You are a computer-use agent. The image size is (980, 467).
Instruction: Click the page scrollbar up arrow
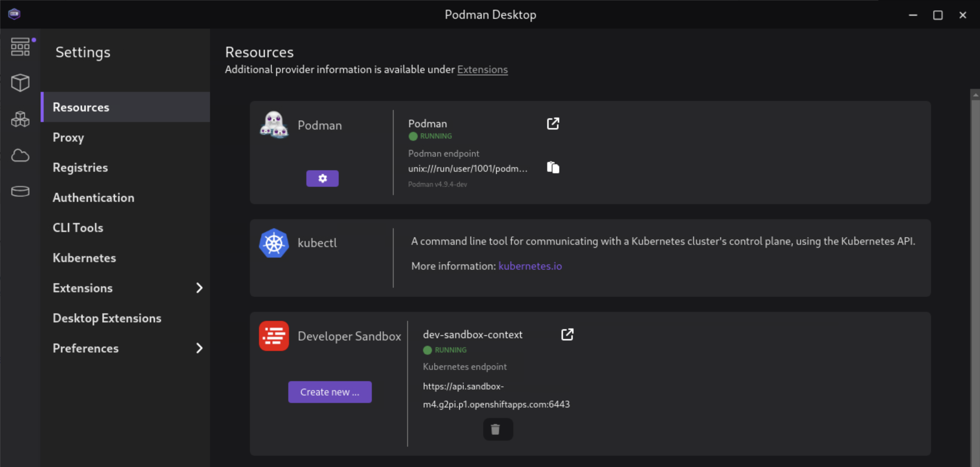(975, 95)
